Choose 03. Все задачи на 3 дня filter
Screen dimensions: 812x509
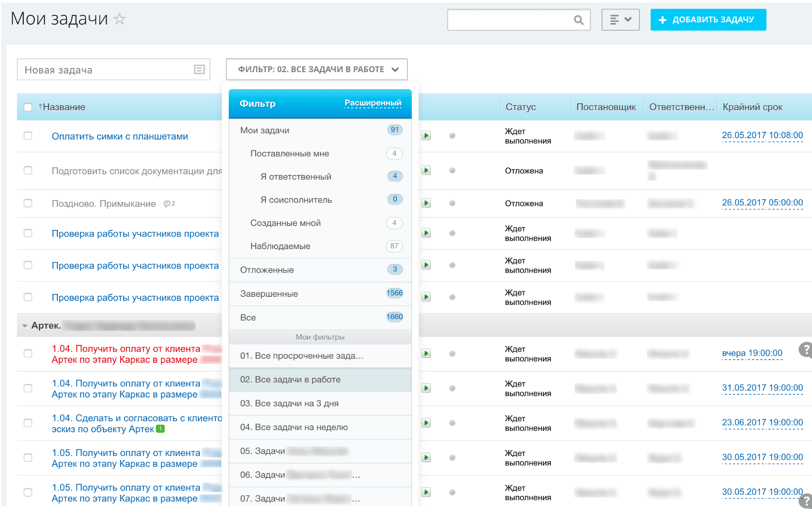click(x=289, y=403)
